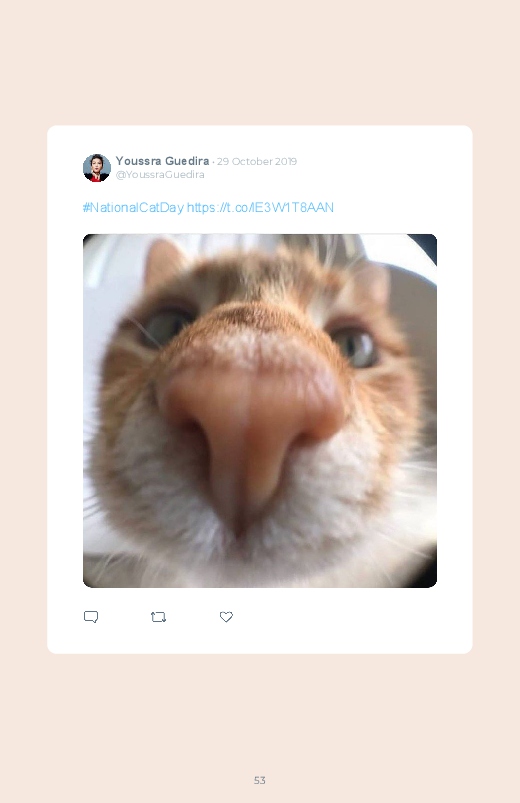This screenshot has height=803, width=520.
Task: Click the cat's right-side eye in photo
Action: click(356, 347)
